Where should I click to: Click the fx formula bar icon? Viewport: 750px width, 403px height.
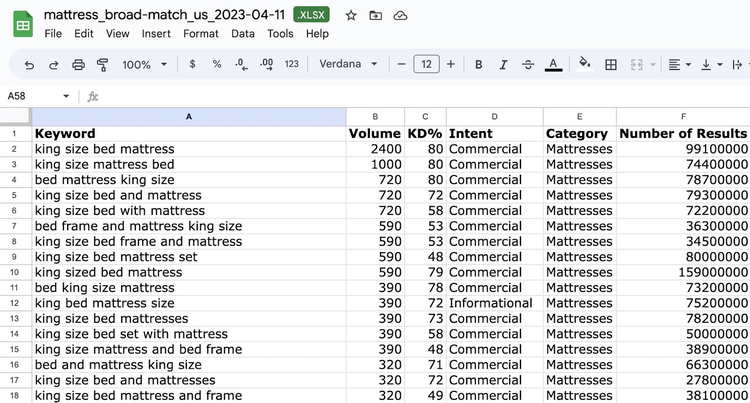click(x=93, y=97)
